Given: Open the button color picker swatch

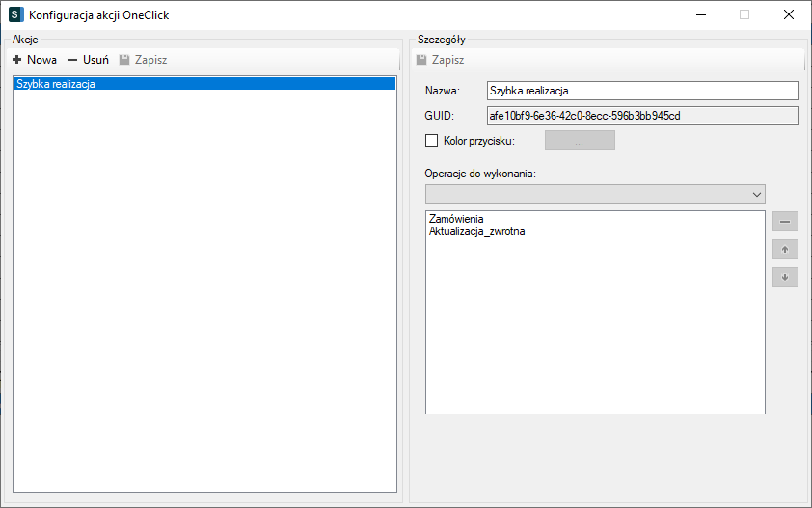Looking at the screenshot, I should coord(580,141).
